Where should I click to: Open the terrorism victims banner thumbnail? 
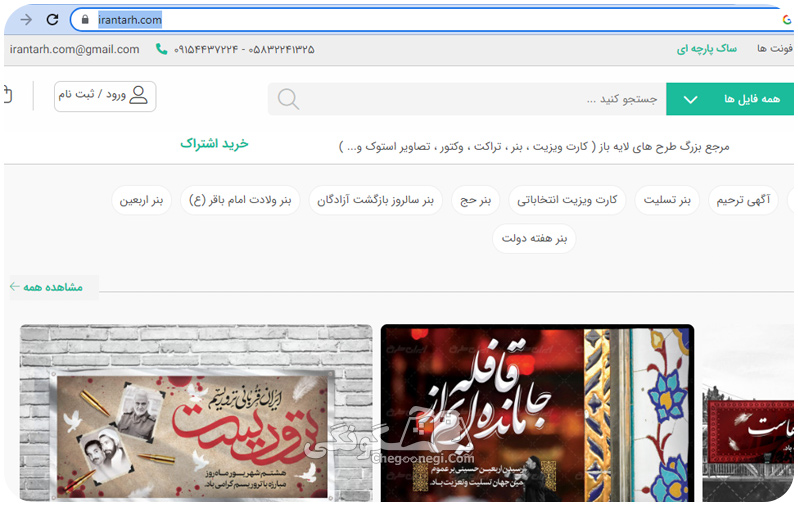(196, 413)
